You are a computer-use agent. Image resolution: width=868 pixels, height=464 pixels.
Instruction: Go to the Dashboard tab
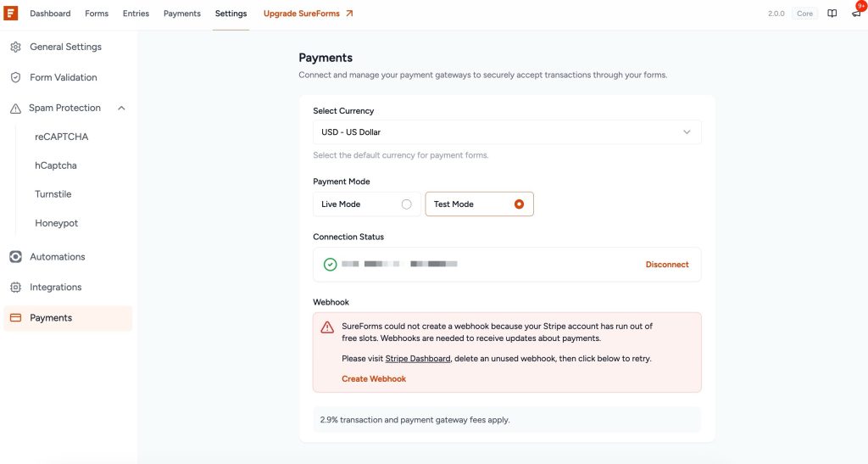click(50, 14)
